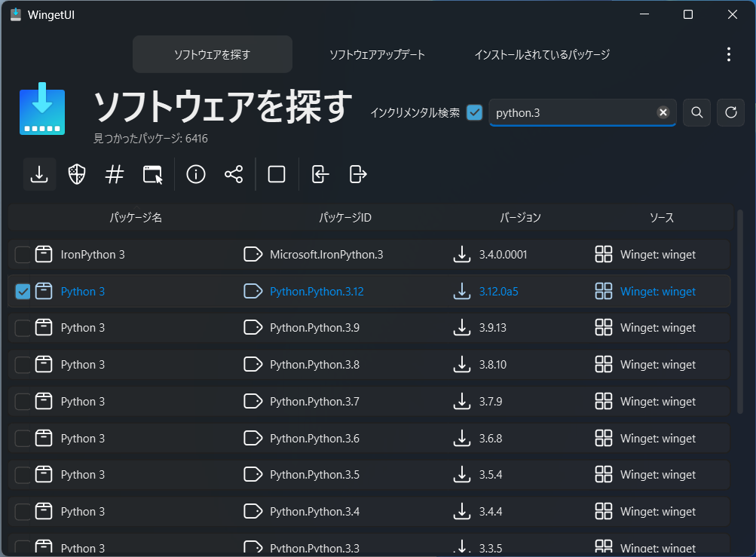The width and height of the screenshot is (756, 557).
Task: Switch to the ソフトウェアアップデート tab
Action: coord(377,54)
